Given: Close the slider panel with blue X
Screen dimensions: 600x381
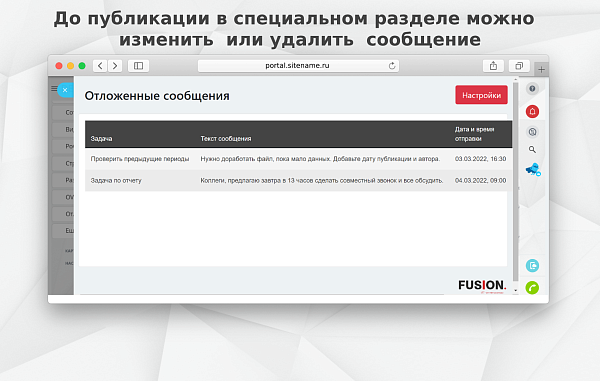Looking at the screenshot, I should tap(65, 90).
